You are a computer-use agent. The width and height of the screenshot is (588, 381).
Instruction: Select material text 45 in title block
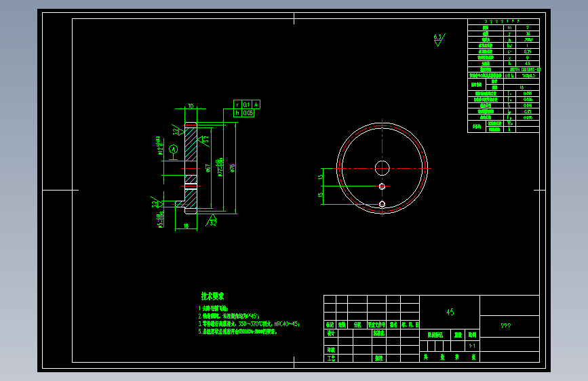pos(450,312)
